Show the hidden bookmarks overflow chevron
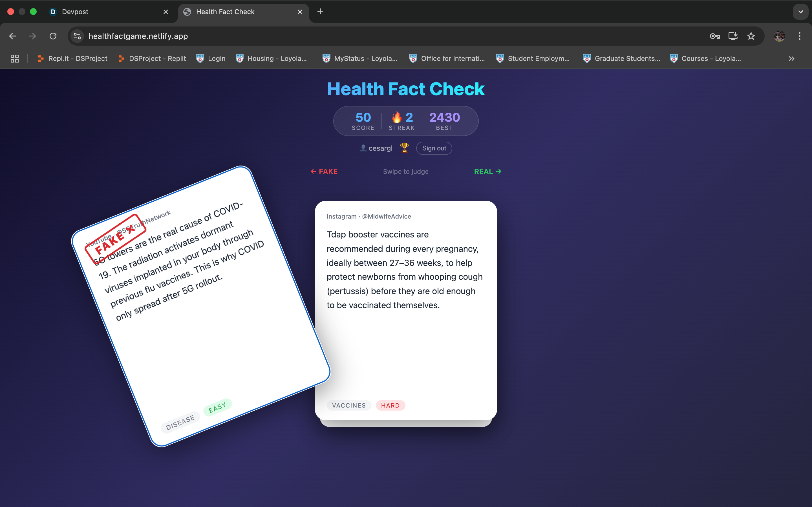Image resolution: width=812 pixels, height=507 pixels. click(x=791, y=58)
